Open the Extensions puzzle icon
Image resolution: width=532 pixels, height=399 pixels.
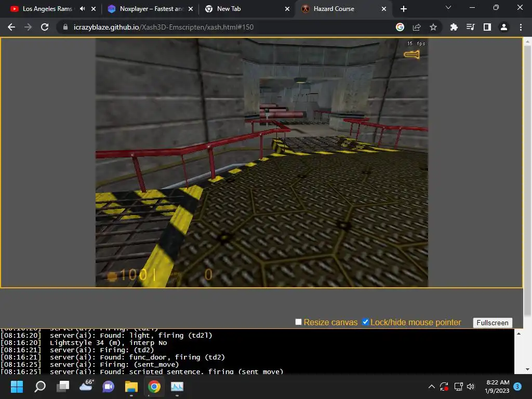point(454,27)
